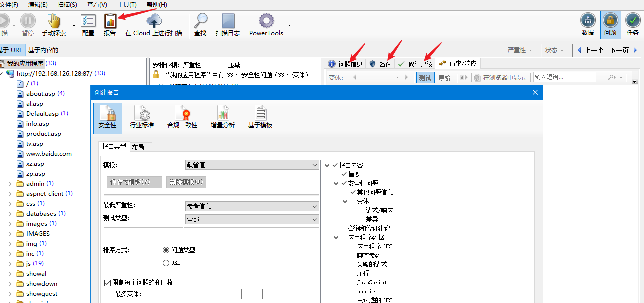Uncheck the 摘要 checkbox in report content
The height and width of the screenshot is (303, 644).
(345, 174)
